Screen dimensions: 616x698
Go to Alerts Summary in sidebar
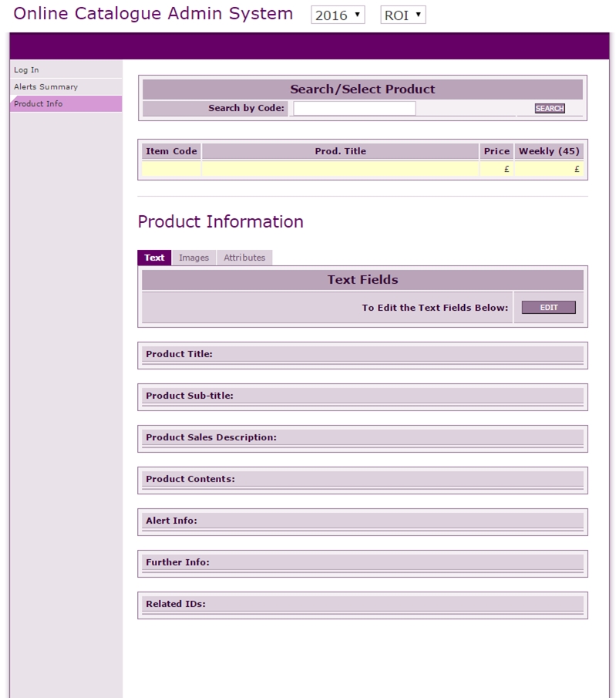[x=66, y=87]
